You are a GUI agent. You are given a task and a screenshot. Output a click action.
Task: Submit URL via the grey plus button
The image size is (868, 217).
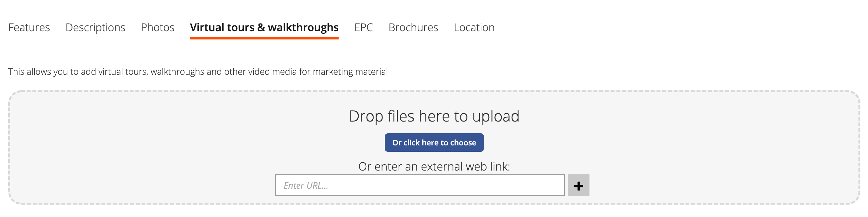(578, 185)
